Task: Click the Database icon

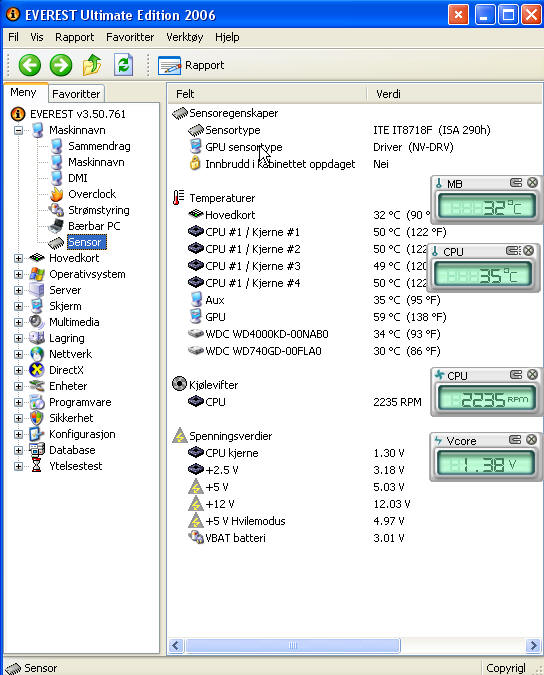Action: 37,450
